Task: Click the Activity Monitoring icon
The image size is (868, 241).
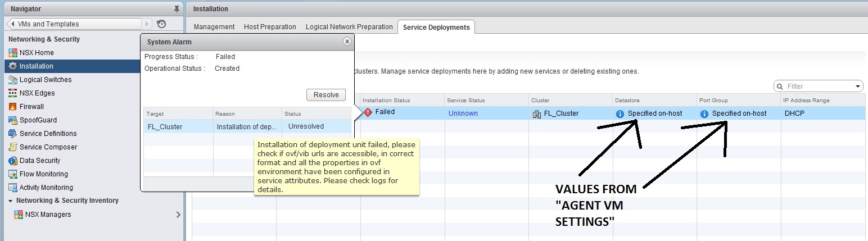Action: [x=13, y=188]
